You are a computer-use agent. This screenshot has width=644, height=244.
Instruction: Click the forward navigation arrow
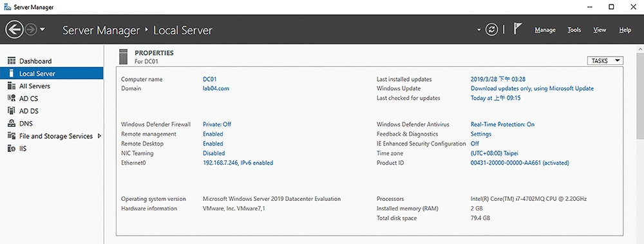pyautogui.click(x=31, y=30)
